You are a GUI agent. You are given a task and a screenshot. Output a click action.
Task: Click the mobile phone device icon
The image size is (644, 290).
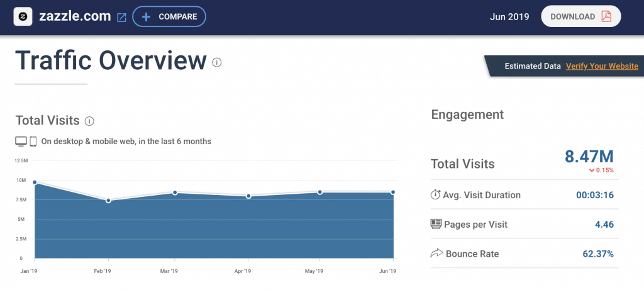tap(33, 142)
